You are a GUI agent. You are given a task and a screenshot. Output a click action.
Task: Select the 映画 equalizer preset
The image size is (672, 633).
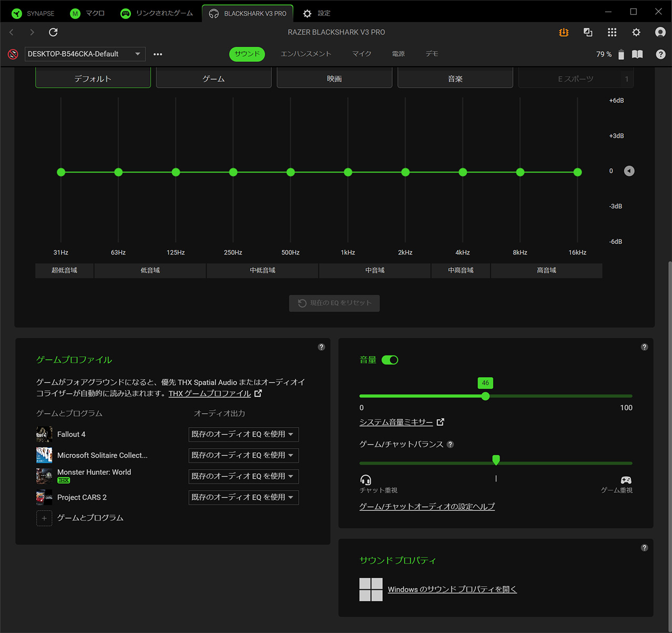click(x=334, y=79)
